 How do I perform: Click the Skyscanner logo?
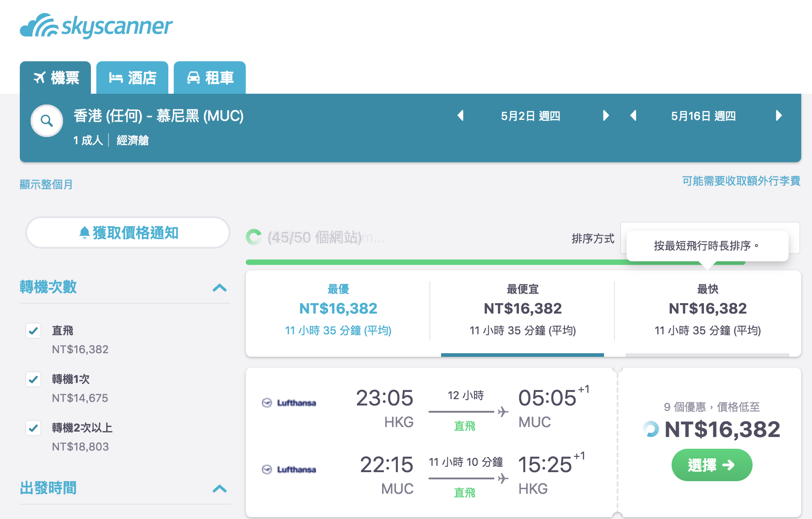pyautogui.click(x=96, y=26)
